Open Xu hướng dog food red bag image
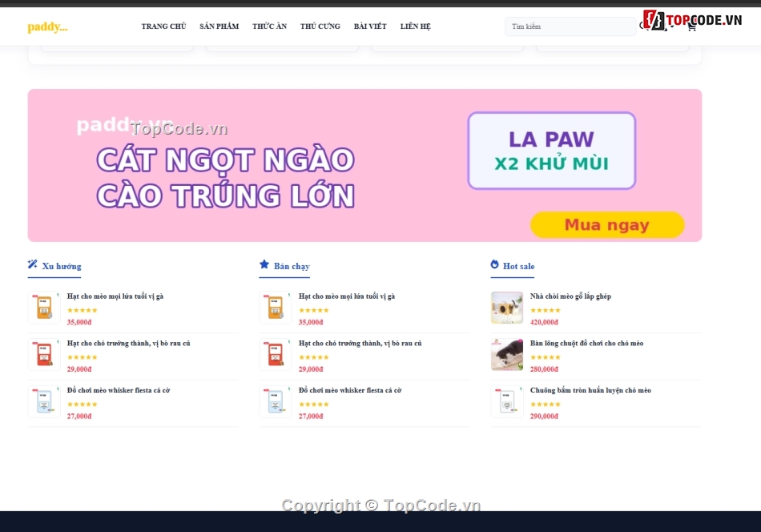Screen dimensions: 761x532 tap(44, 355)
